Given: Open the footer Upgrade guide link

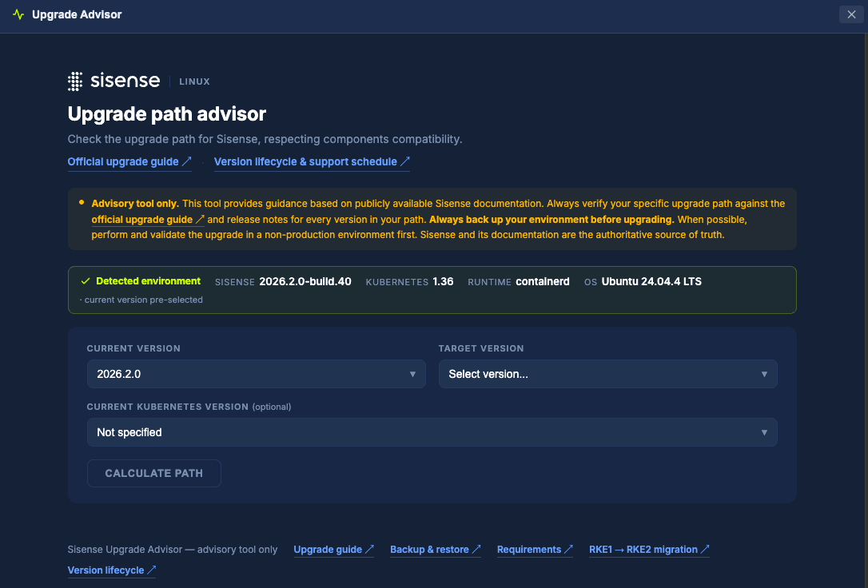Looking at the screenshot, I should pos(334,550).
